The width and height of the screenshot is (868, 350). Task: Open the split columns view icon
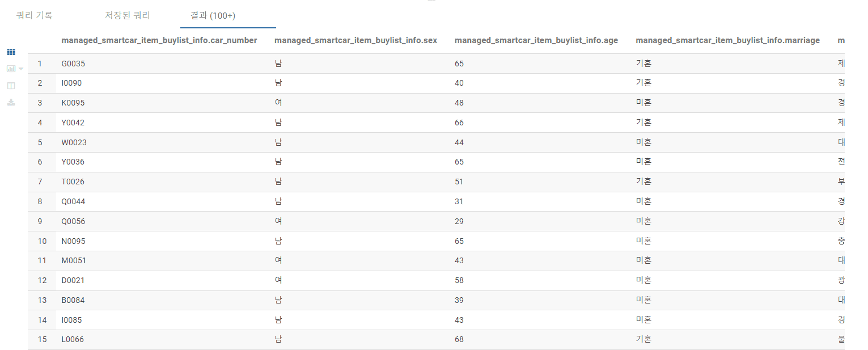11,86
